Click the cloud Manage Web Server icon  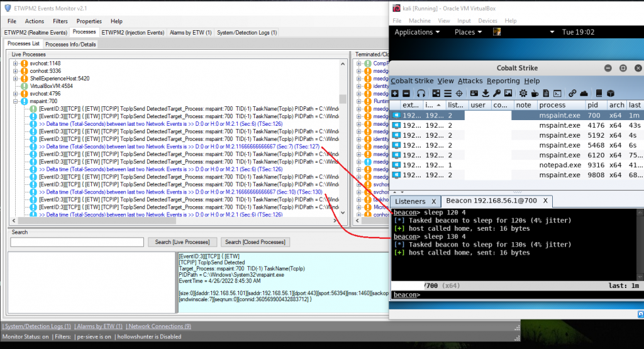[584, 93]
